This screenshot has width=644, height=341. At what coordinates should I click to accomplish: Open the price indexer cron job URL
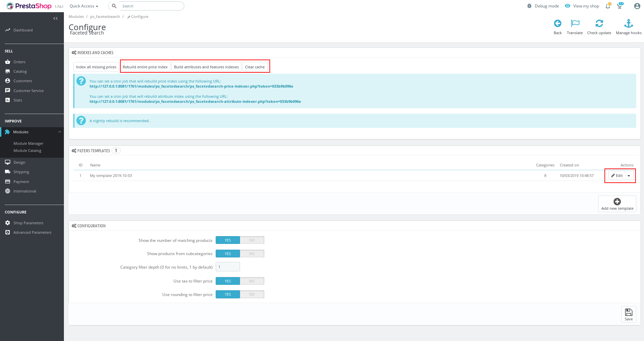(x=191, y=86)
